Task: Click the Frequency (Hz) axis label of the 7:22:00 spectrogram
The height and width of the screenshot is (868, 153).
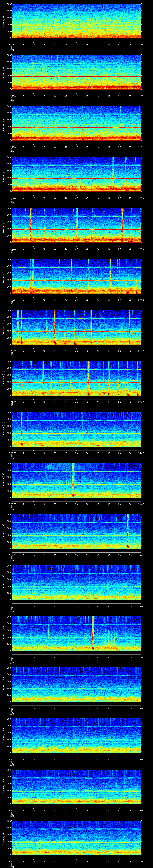Action: [x=3, y=429]
